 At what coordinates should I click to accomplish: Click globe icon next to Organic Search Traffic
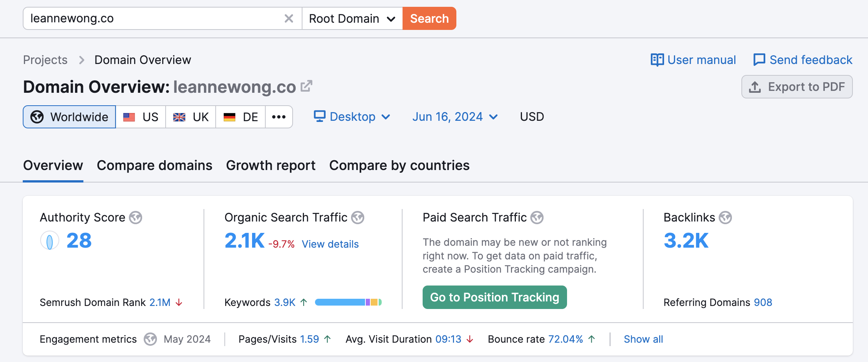click(x=358, y=218)
